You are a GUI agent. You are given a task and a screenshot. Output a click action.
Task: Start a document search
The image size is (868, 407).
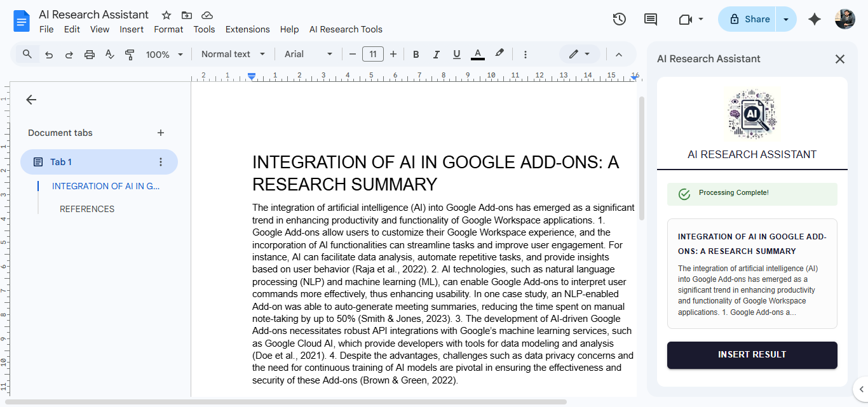click(27, 54)
